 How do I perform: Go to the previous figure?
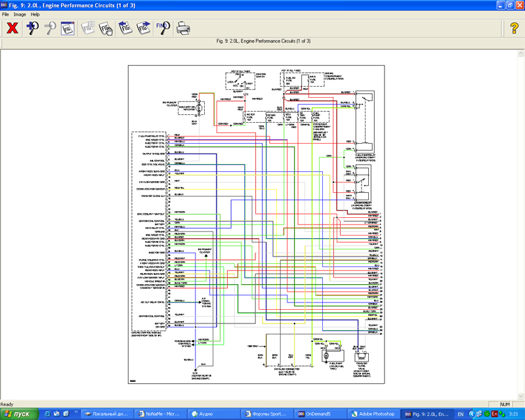pyautogui.click(x=125, y=28)
